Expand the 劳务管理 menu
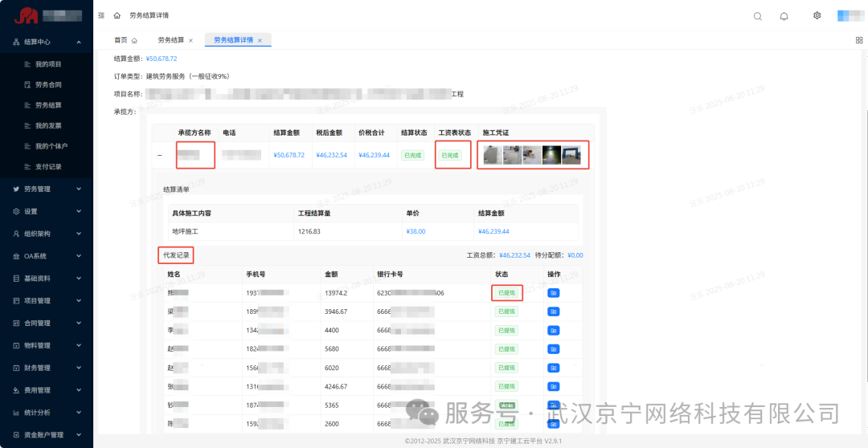 (47, 189)
